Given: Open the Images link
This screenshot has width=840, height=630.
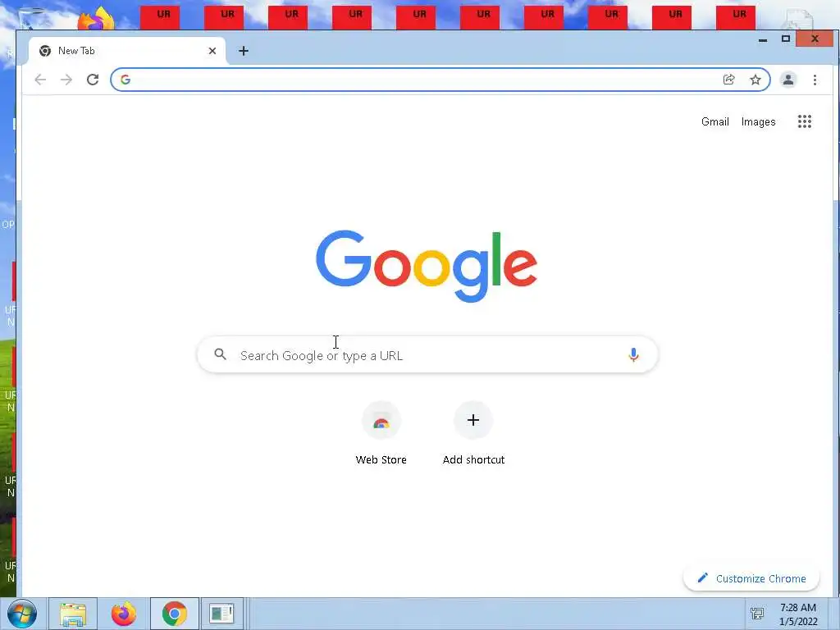Looking at the screenshot, I should pos(758,121).
